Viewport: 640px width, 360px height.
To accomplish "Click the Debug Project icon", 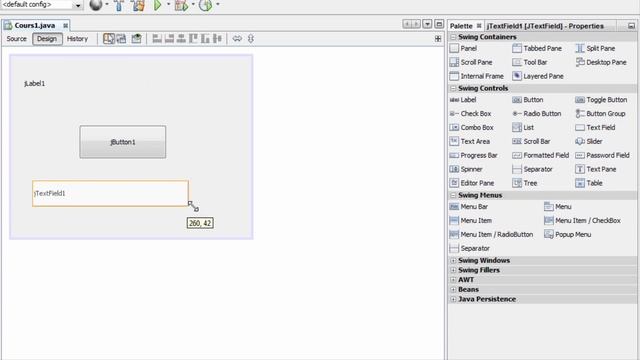I will pyautogui.click(x=181, y=5).
